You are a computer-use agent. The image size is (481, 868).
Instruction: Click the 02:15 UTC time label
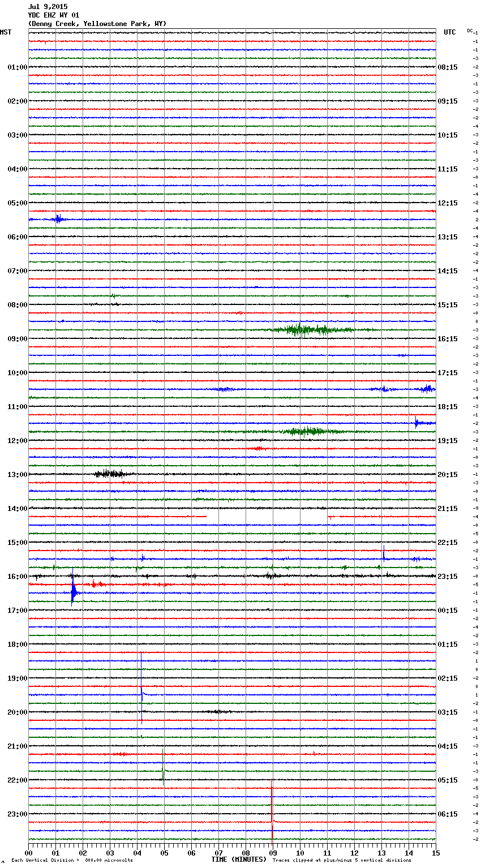point(448,678)
